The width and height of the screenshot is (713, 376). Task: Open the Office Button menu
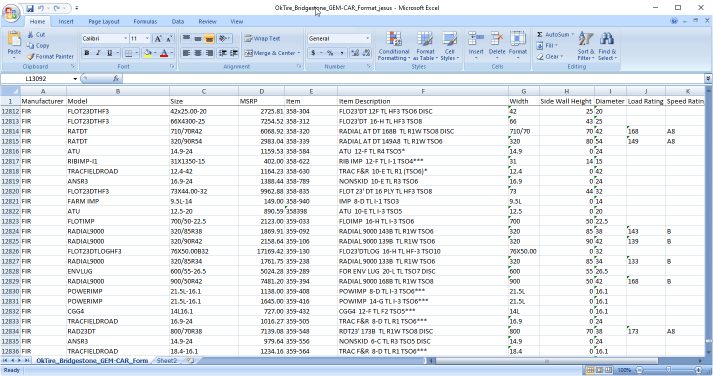pos(11,12)
